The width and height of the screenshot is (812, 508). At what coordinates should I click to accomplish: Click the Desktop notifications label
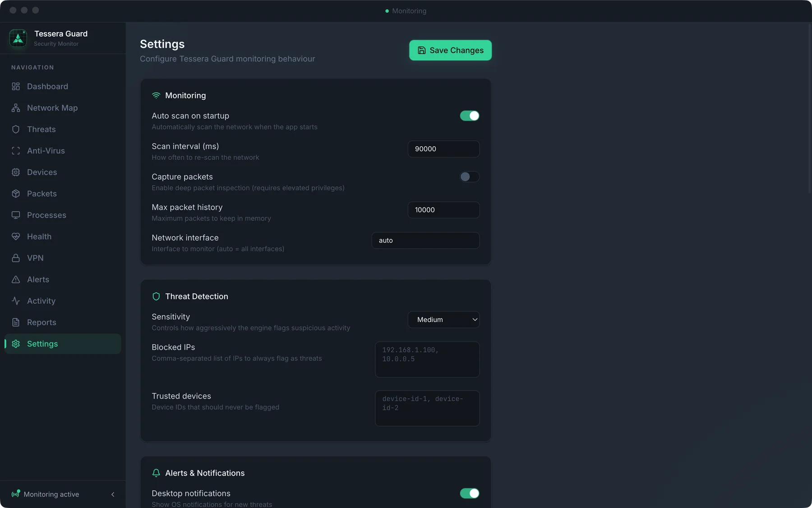pos(191,493)
